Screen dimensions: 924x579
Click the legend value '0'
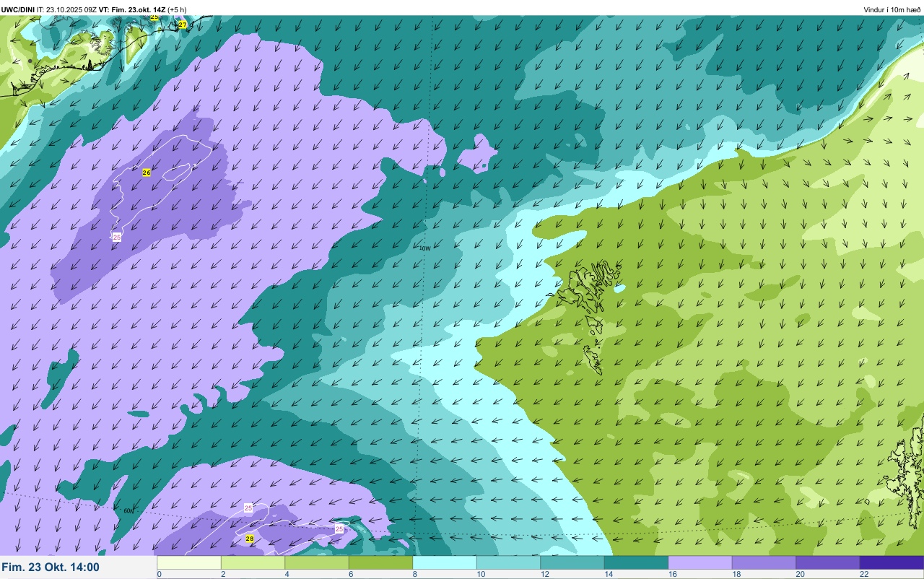(x=159, y=574)
